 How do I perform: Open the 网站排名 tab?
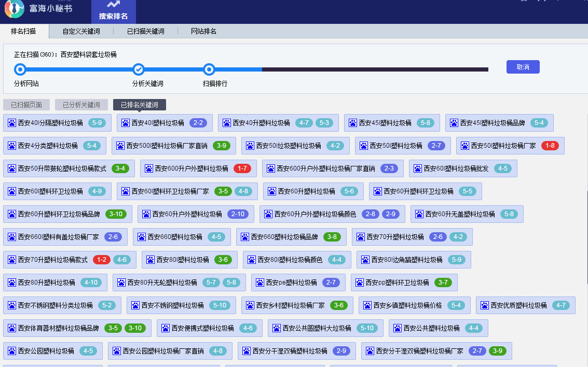click(203, 31)
